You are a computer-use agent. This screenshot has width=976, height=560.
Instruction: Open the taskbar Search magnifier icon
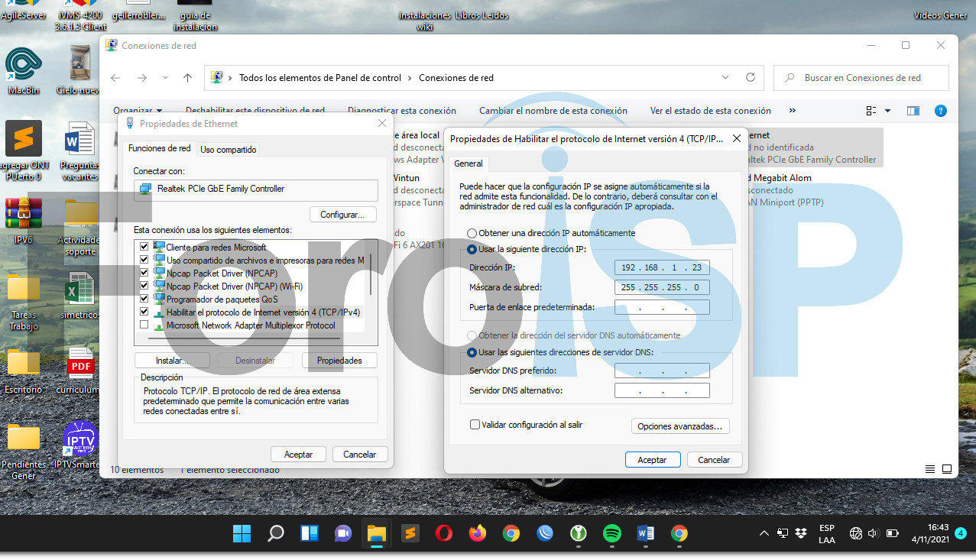pyautogui.click(x=276, y=533)
